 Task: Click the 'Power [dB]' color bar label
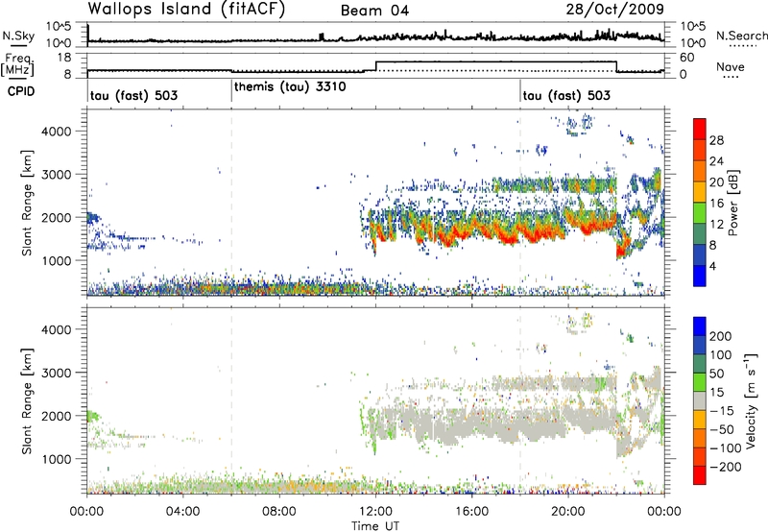coord(732,203)
